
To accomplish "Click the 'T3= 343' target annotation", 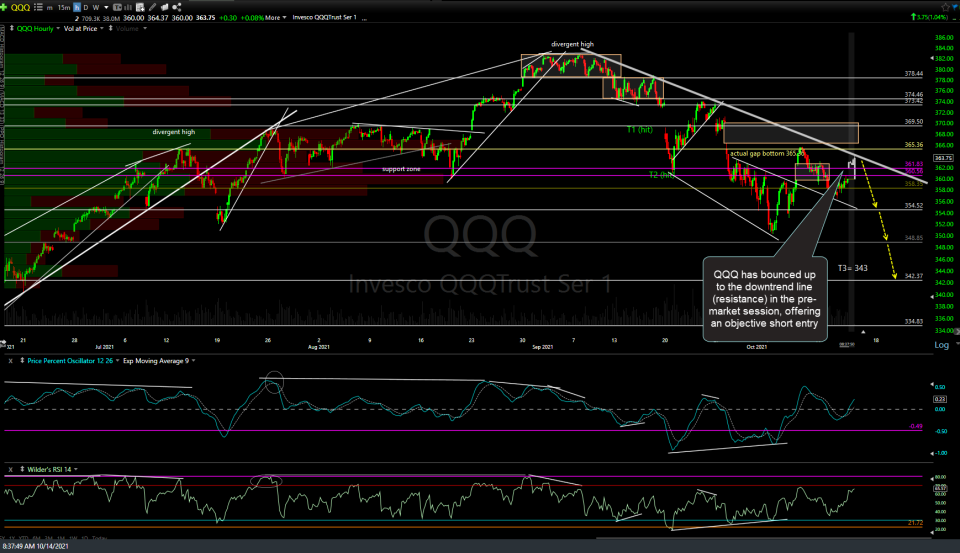I will click(x=852, y=268).
